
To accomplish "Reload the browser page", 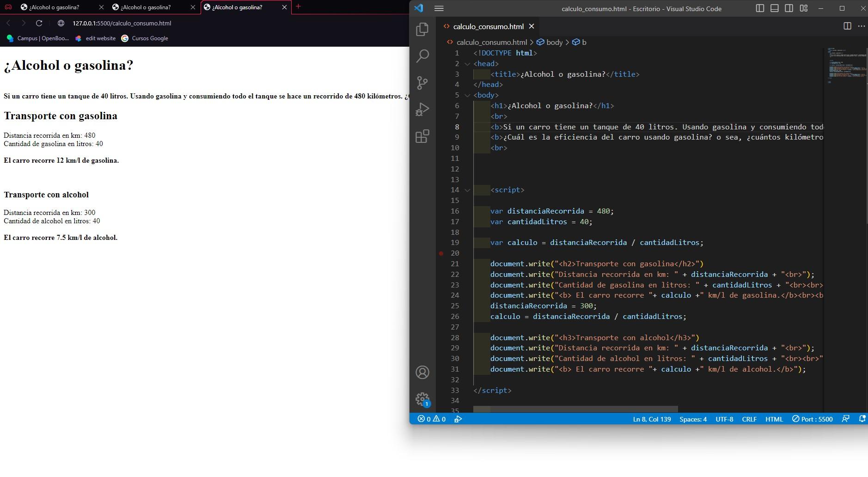I will 39,23.
